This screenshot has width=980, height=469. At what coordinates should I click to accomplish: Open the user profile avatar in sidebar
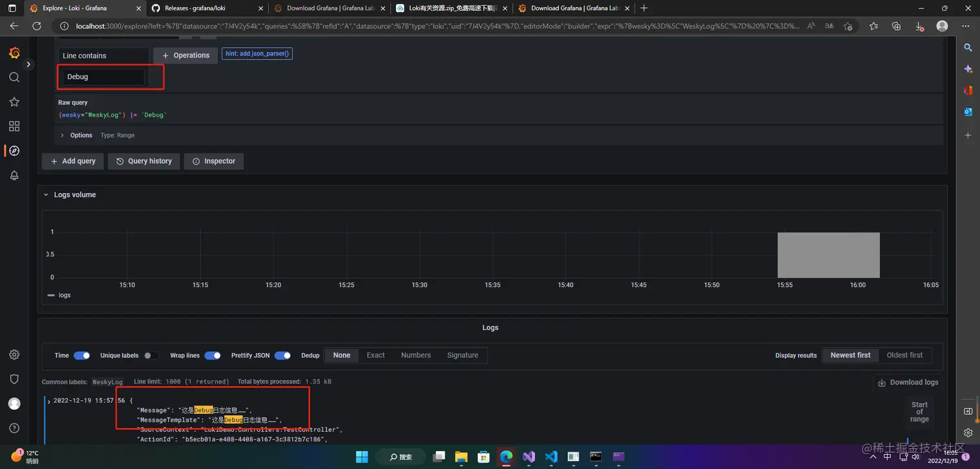coord(14,404)
